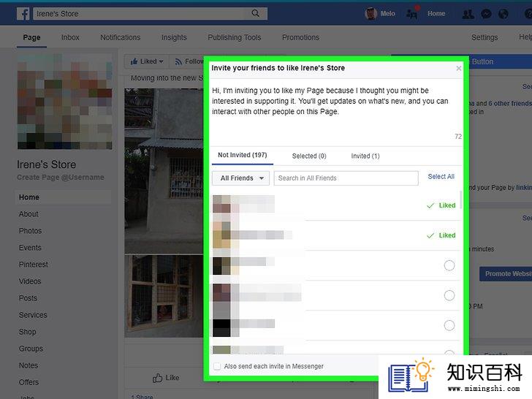Open Pinterest in the page sidebar
532x399 pixels.
[34, 265]
